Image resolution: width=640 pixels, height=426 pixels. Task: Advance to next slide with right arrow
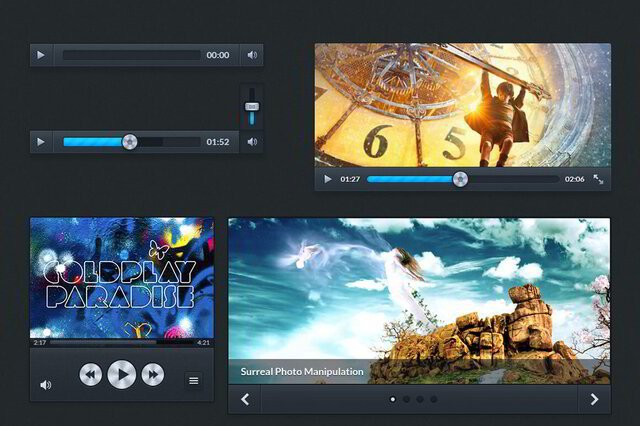(x=594, y=399)
